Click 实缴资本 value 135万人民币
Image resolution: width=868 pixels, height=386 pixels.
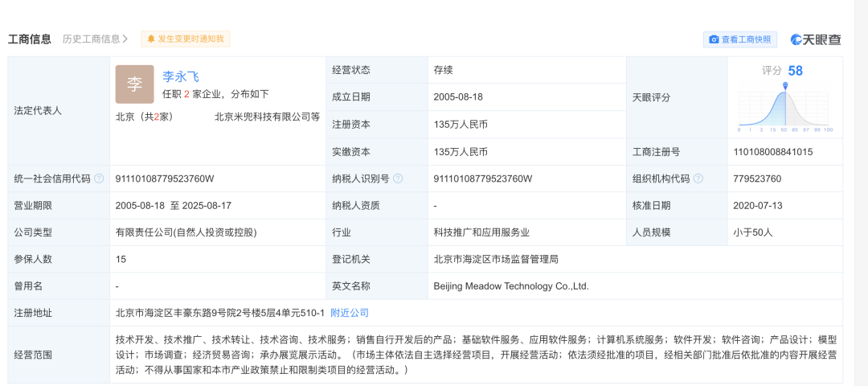(x=461, y=152)
